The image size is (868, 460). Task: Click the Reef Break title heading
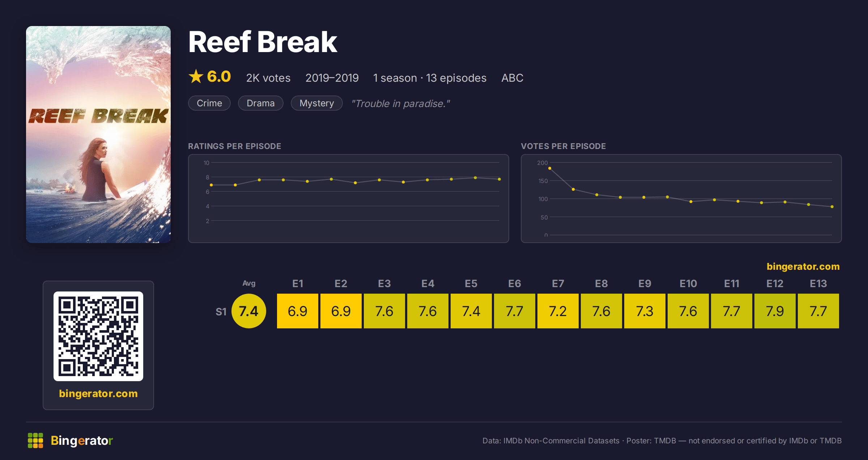(x=263, y=42)
